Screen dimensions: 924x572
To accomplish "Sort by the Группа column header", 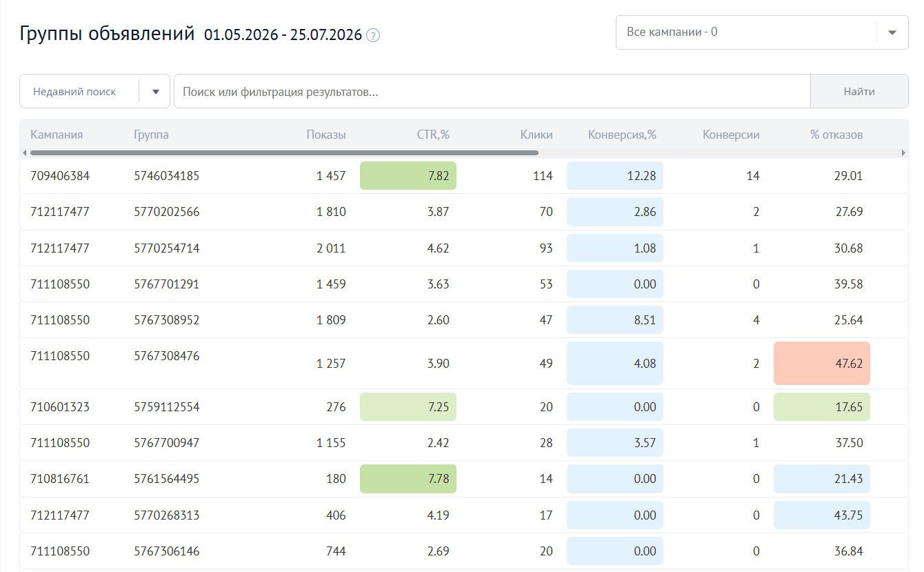I will [151, 135].
